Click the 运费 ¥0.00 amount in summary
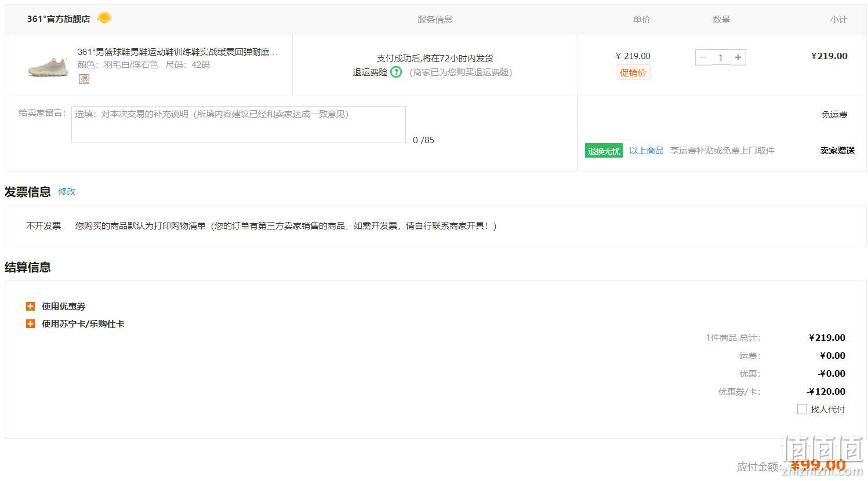The image size is (868, 481). (x=833, y=355)
